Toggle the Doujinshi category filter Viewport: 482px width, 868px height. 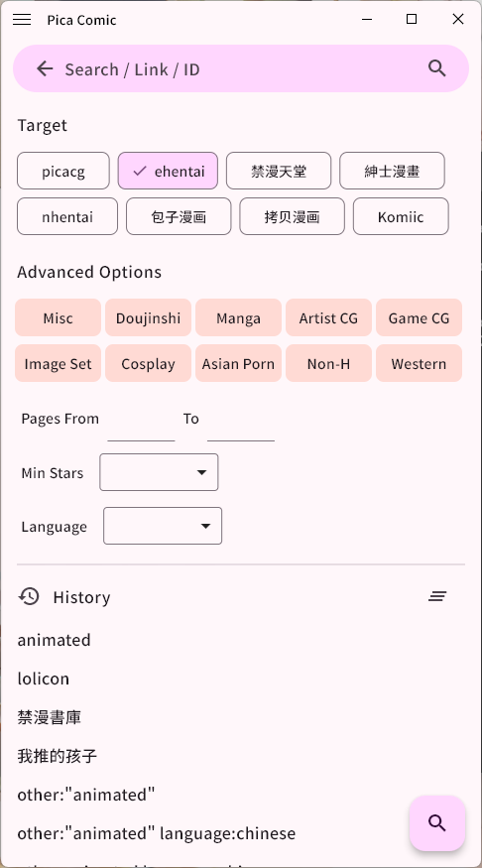click(149, 317)
